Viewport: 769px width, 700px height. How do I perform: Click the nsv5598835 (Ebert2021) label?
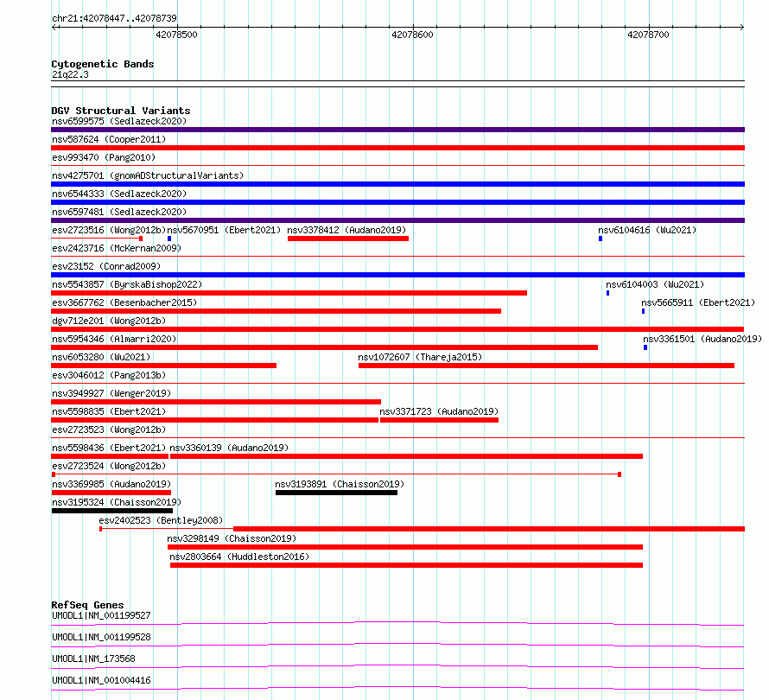[109, 411]
